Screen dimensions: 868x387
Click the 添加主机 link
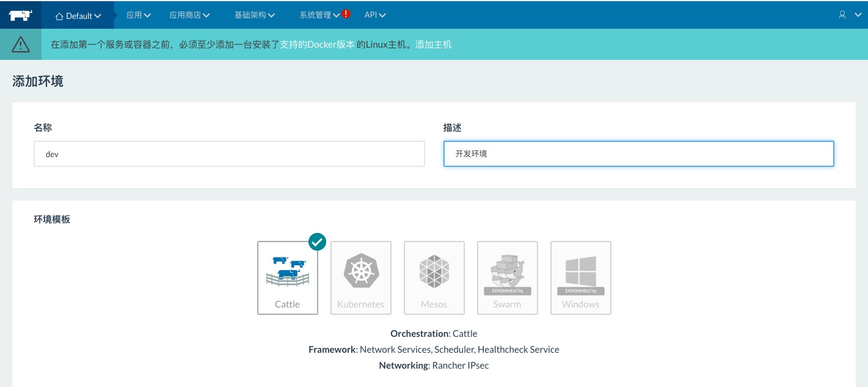coord(434,44)
